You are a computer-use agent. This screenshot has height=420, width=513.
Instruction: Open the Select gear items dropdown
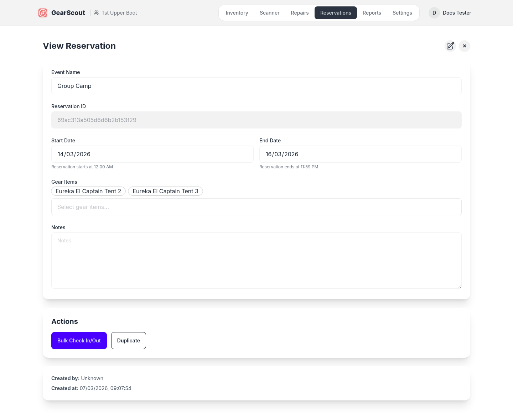point(256,207)
